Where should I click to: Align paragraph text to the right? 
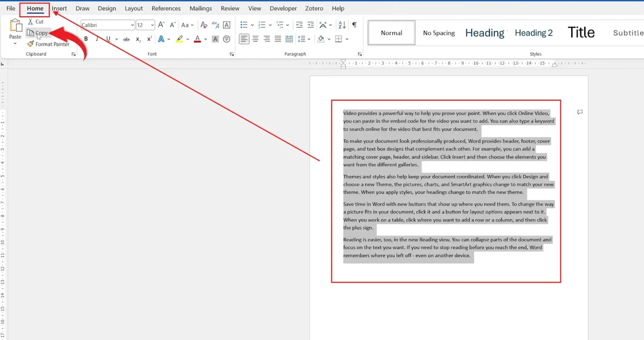pos(266,39)
